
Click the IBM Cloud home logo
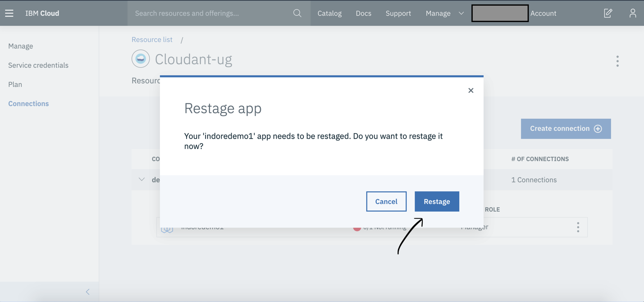coord(42,13)
